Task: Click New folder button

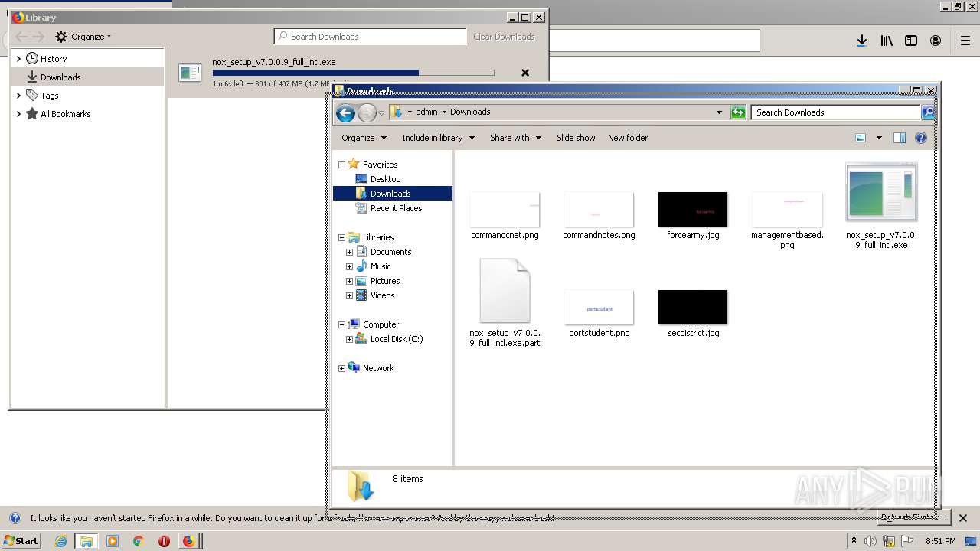Action: coord(628,138)
